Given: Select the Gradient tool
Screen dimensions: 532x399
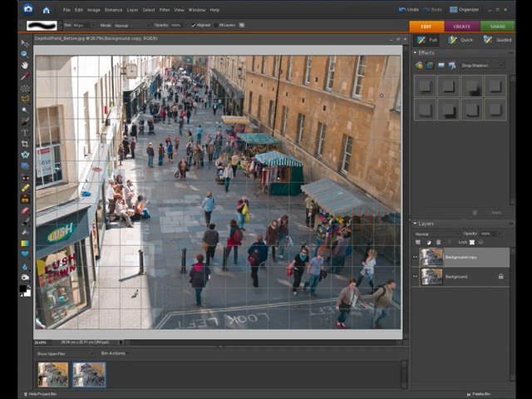Looking at the screenshot, I should 25,244.
